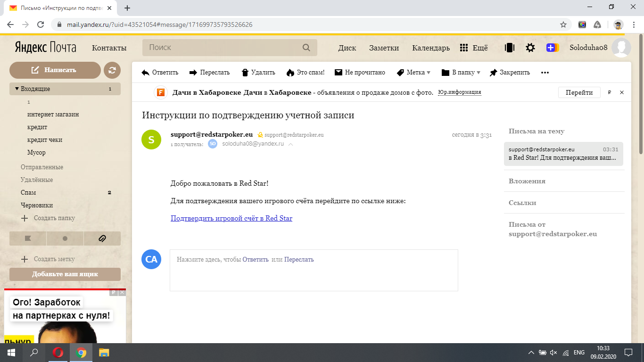Click Переслать link in quick reply box
The image size is (644, 362).
[x=299, y=259]
